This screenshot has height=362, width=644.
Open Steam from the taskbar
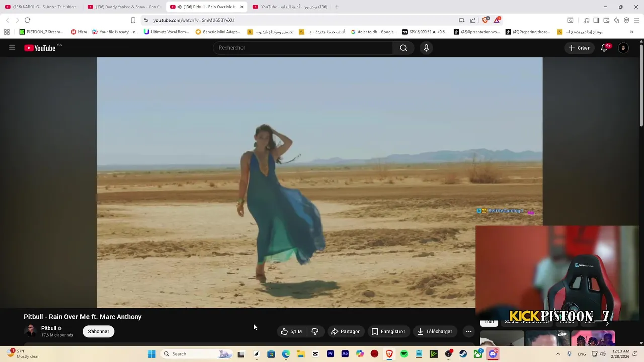(x=463, y=354)
